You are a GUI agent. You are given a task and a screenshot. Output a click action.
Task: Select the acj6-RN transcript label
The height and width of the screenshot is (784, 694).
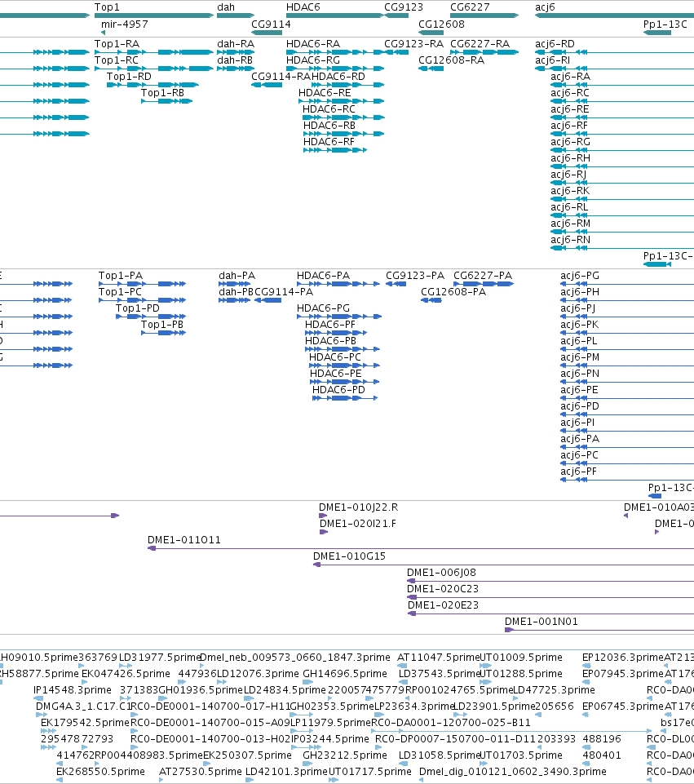tap(571, 240)
